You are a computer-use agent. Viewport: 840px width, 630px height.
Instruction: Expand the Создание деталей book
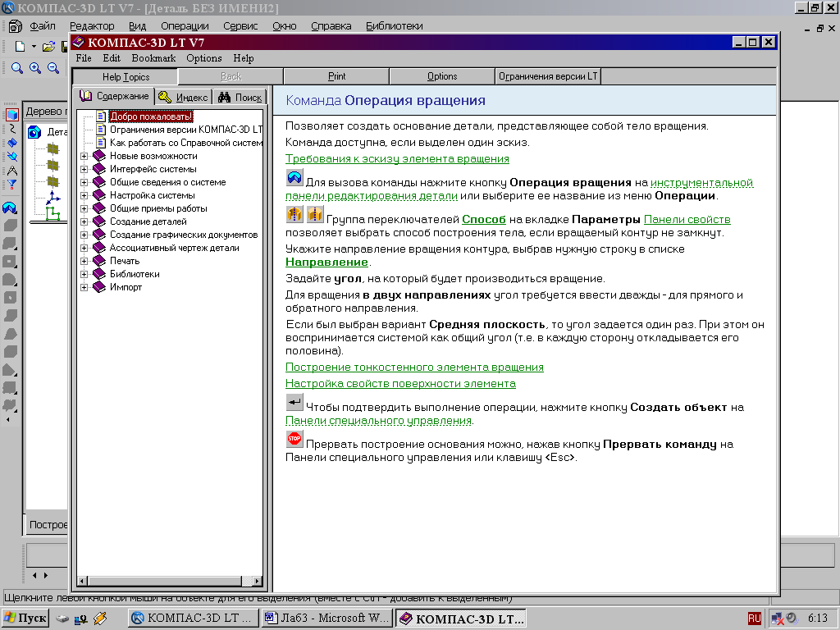tap(84, 221)
